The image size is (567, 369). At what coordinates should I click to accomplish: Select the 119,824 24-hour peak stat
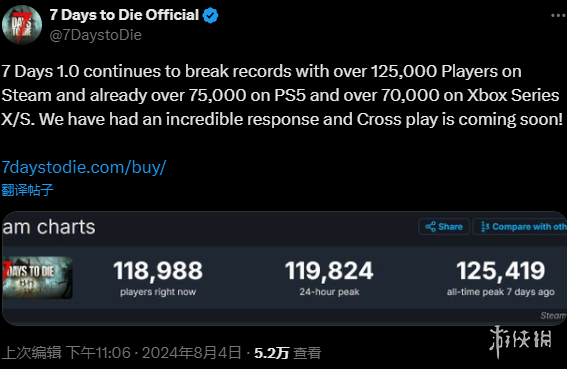point(329,279)
